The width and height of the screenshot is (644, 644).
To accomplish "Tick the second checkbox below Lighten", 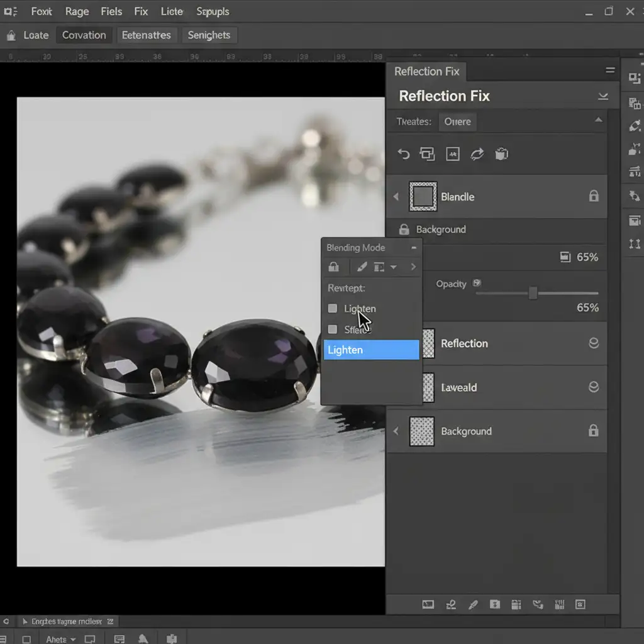I will pos(333,329).
